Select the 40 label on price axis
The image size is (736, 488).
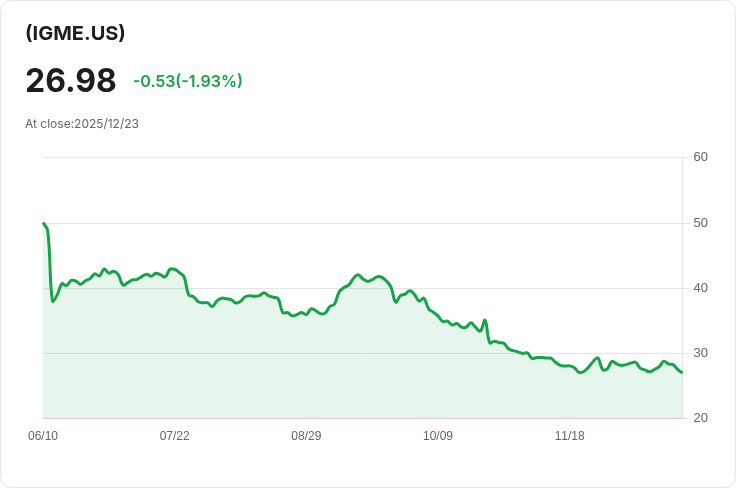point(700,288)
